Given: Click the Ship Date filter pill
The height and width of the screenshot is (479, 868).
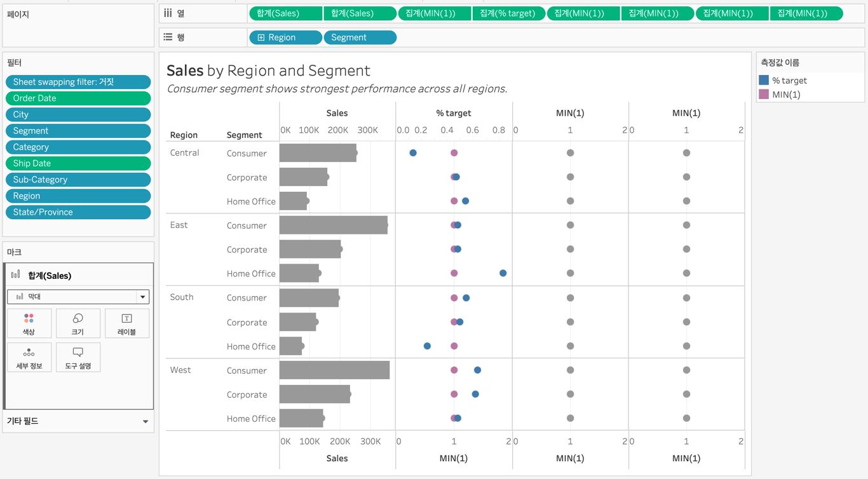Looking at the screenshot, I should [78, 163].
